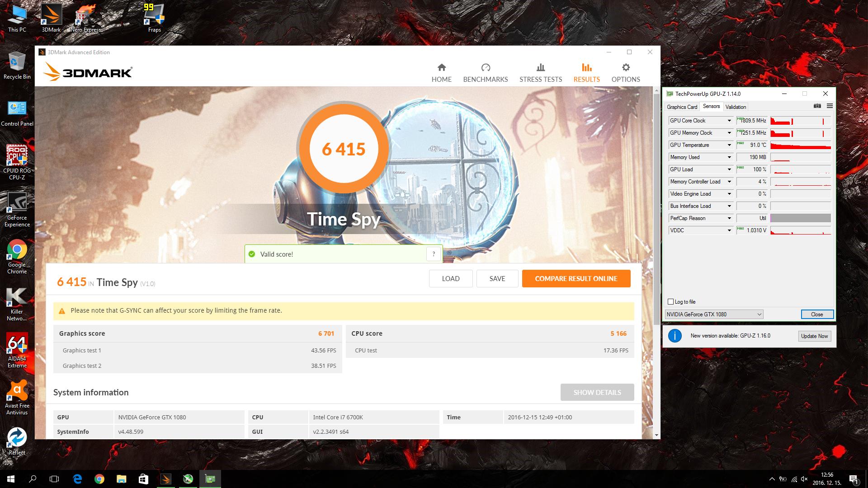This screenshot has height=488, width=868.
Task: Click SHOW DETAILS for system information
Action: tap(597, 392)
